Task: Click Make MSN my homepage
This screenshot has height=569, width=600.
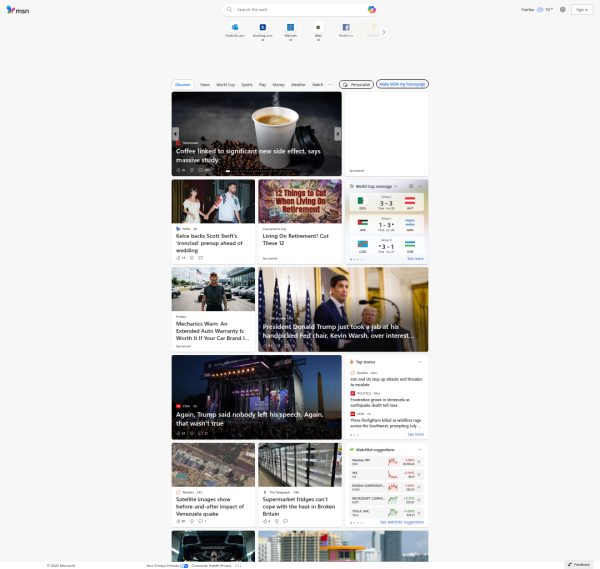Action: (402, 84)
